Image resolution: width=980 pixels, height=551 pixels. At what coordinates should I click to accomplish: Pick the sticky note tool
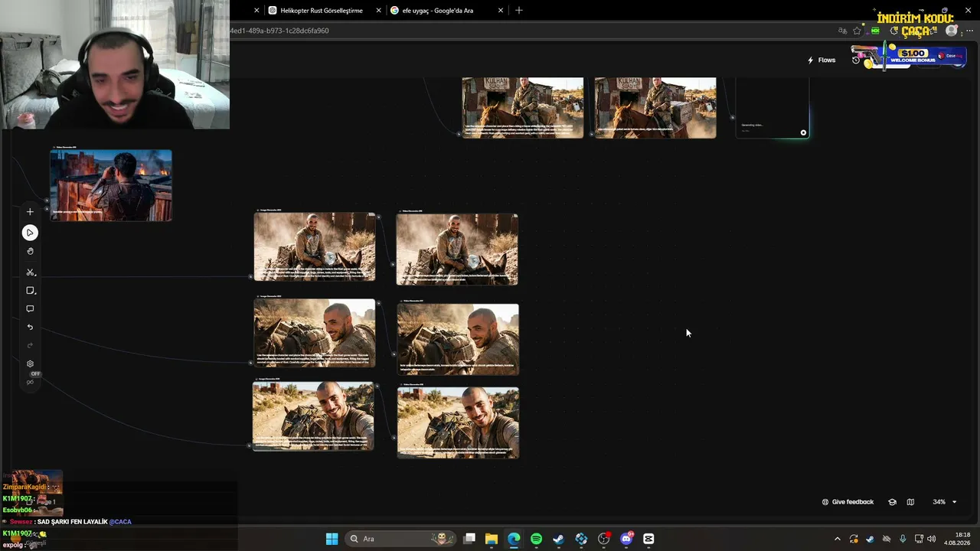coord(30,291)
